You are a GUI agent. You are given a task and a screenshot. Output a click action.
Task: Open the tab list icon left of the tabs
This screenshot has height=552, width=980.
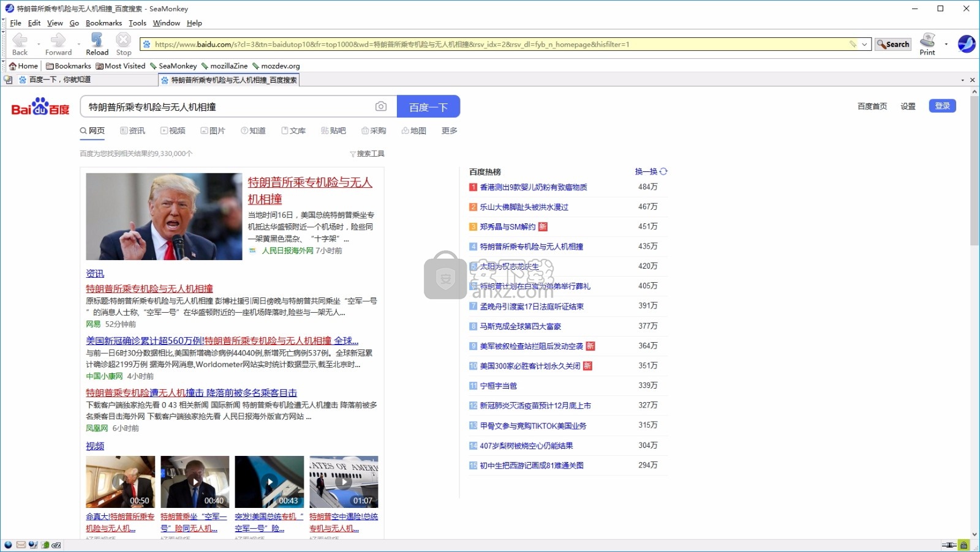(8, 80)
